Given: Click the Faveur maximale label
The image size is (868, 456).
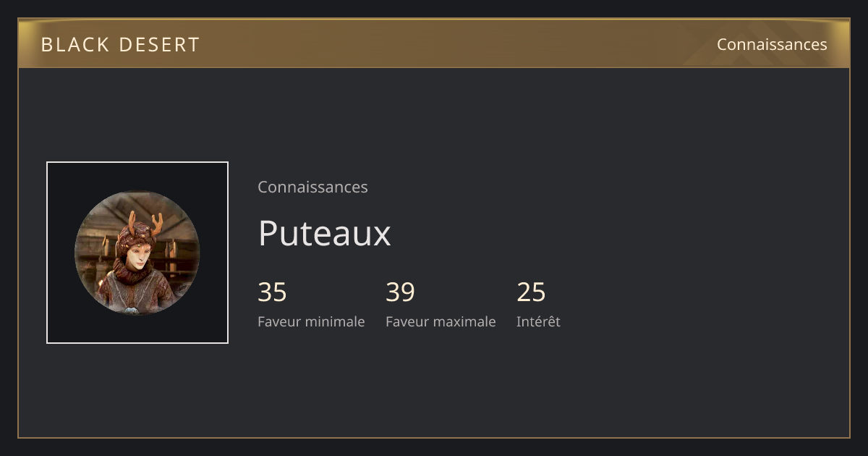Looking at the screenshot, I should click(x=441, y=321).
